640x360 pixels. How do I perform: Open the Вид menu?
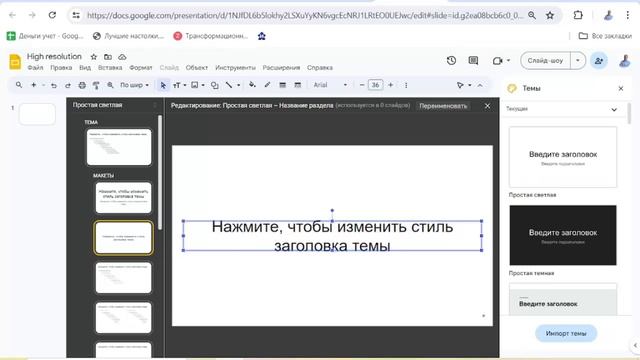pos(85,68)
